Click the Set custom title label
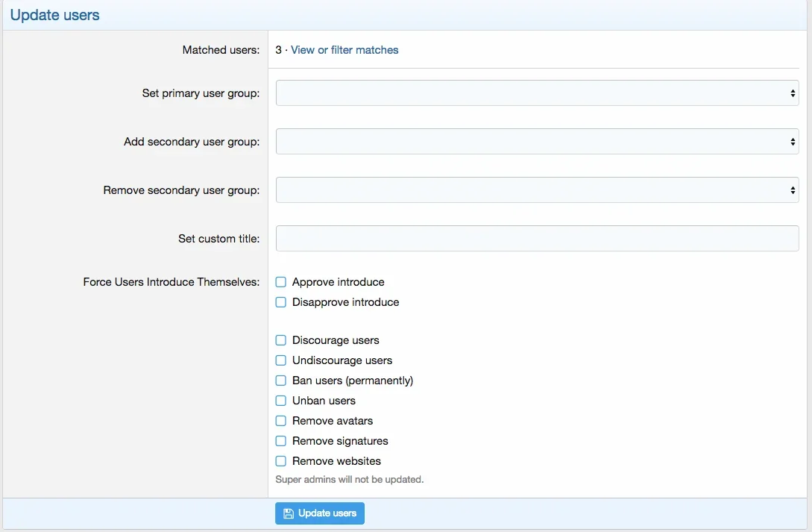Viewport: 812px width, 532px height. pos(218,239)
